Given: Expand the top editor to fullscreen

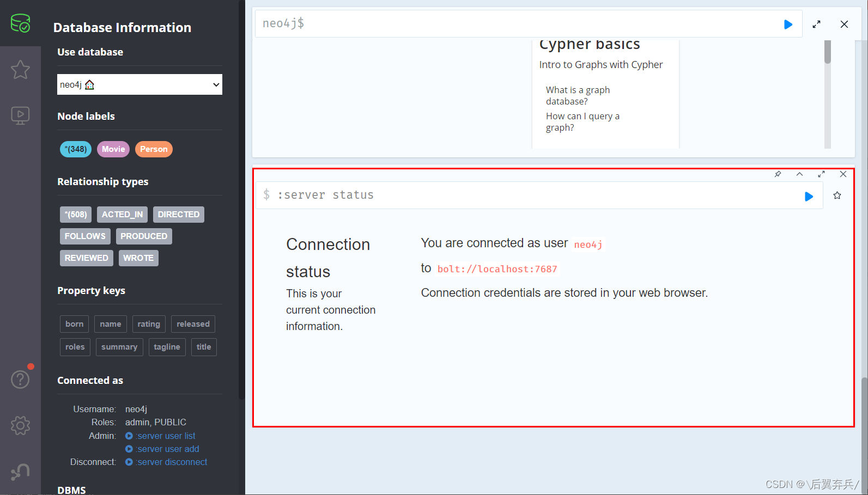Looking at the screenshot, I should (x=816, y=24).
